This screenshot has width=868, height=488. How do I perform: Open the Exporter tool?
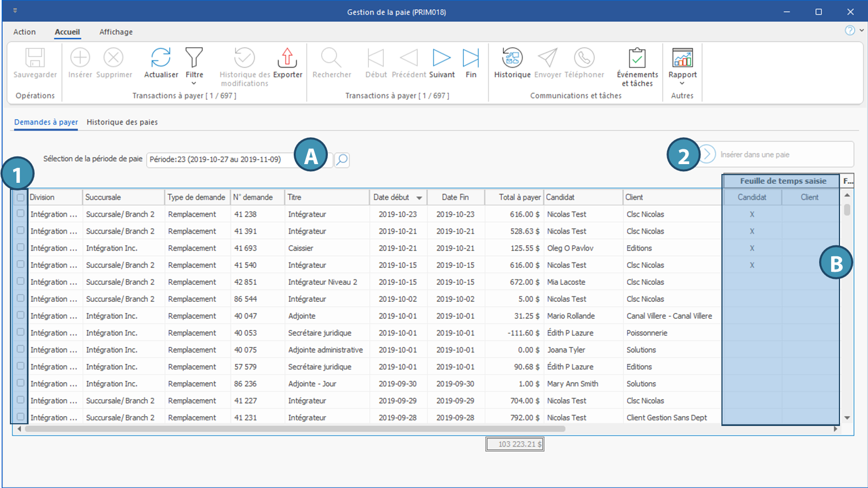click(287, 58)
